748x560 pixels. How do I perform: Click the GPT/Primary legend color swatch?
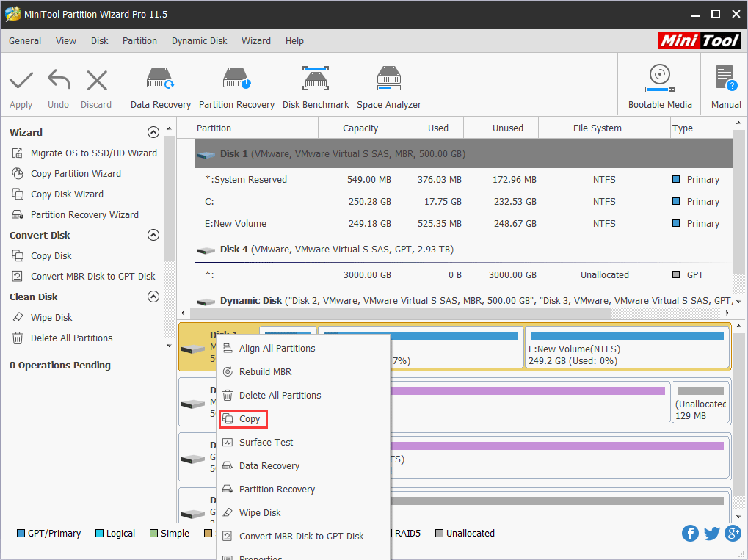point(21,534)
